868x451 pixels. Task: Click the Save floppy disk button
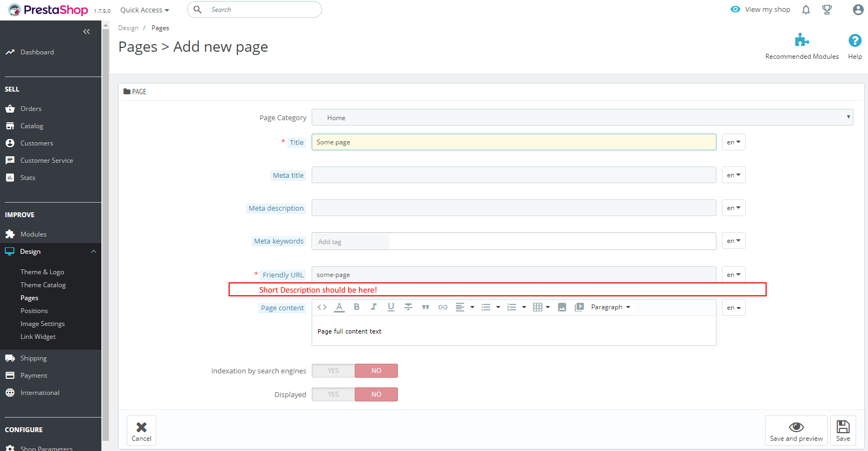(843, 431)
